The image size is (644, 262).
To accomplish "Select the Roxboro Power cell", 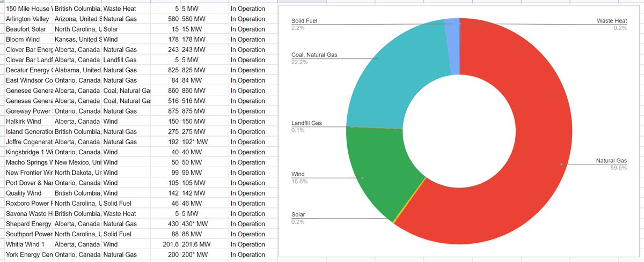I will (x=28, y=203).
